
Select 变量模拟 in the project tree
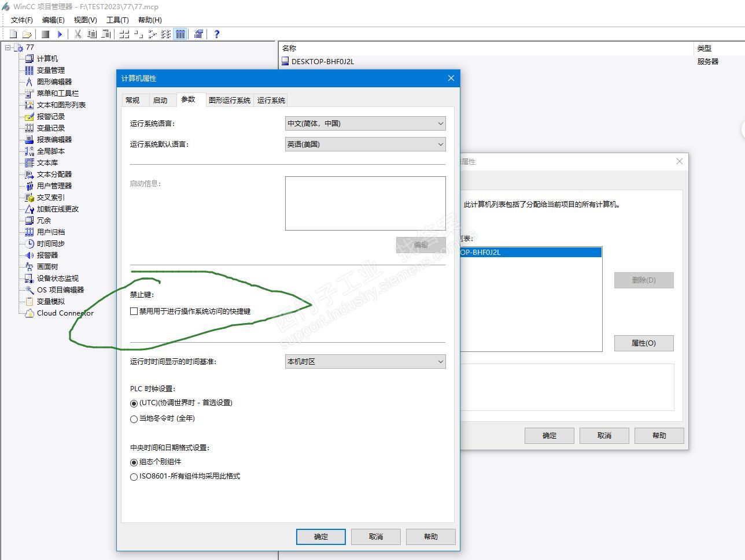[51, 301]
